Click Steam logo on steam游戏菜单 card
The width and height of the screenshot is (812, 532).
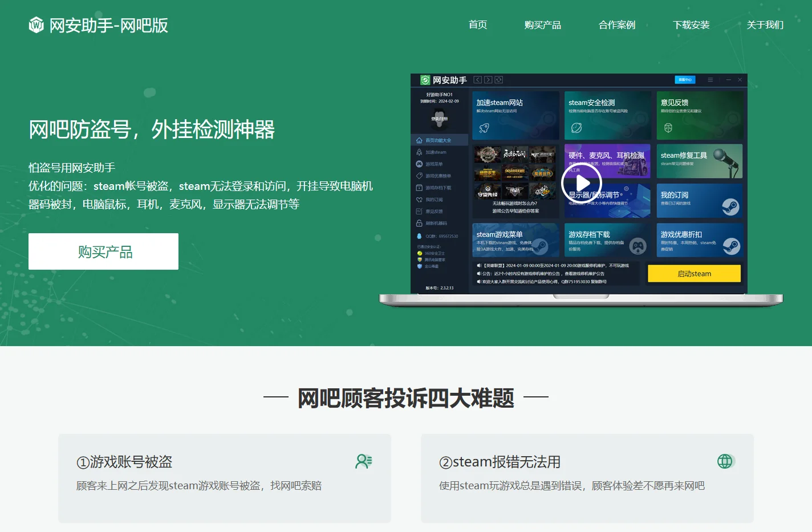[540, 246]
